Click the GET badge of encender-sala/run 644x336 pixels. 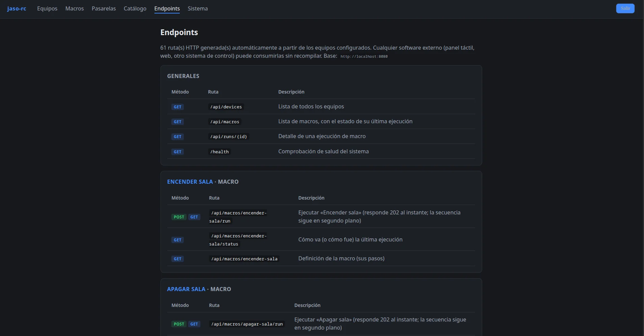tap(194, 217)
